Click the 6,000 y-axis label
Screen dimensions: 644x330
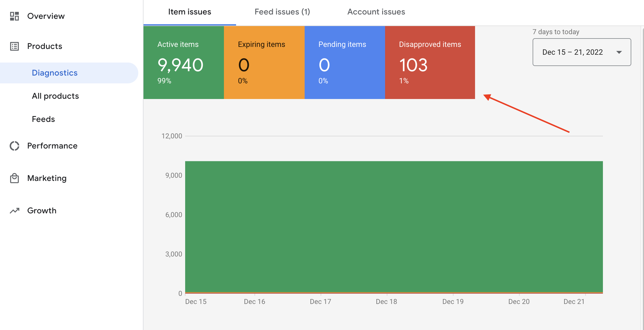[x=174, y=215]
